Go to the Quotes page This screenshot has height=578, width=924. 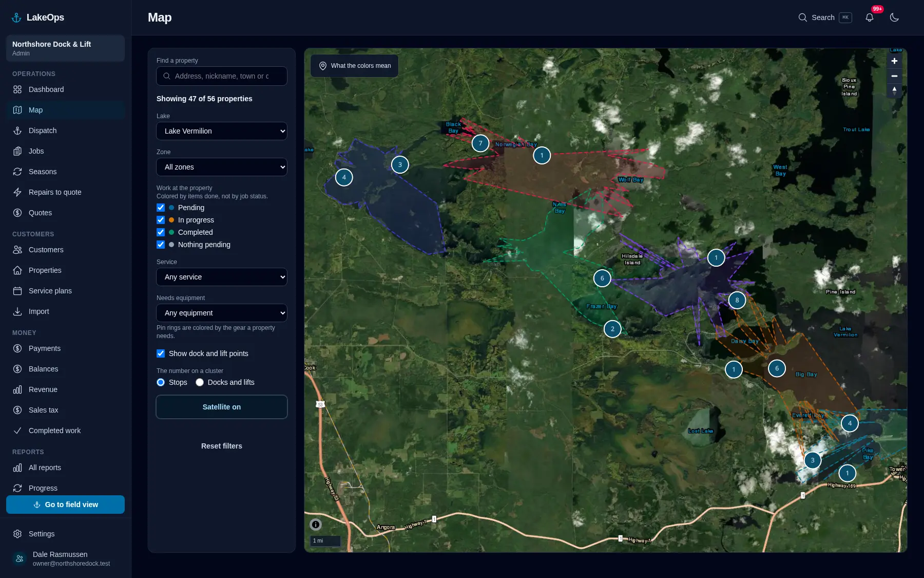[x=65, y=213]
